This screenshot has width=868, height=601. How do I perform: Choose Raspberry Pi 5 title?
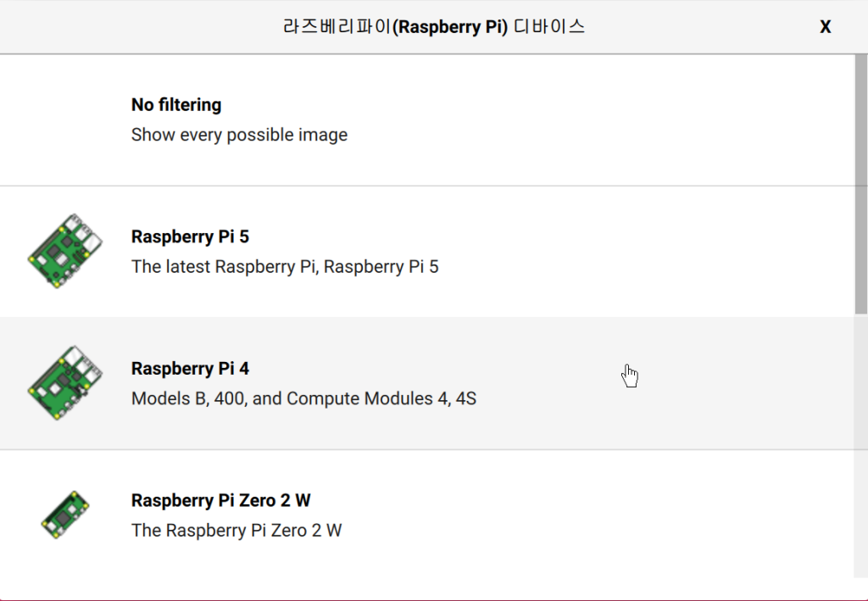click(190, 237)
